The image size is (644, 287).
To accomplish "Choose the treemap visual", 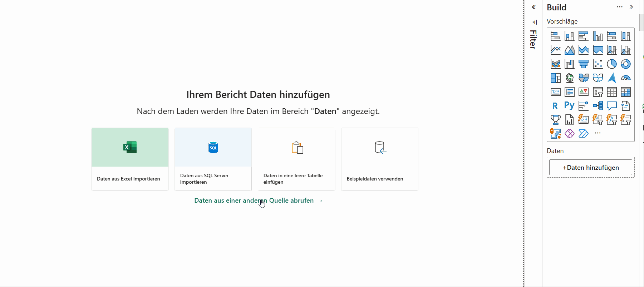I will (x=555, y=78).
